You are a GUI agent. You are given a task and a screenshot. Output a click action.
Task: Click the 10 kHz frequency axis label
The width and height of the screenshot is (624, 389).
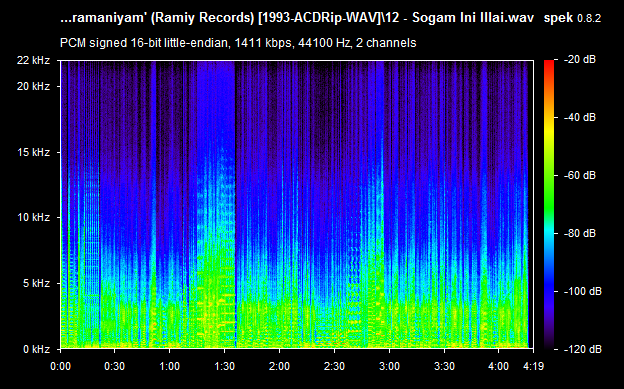(33, 217)
